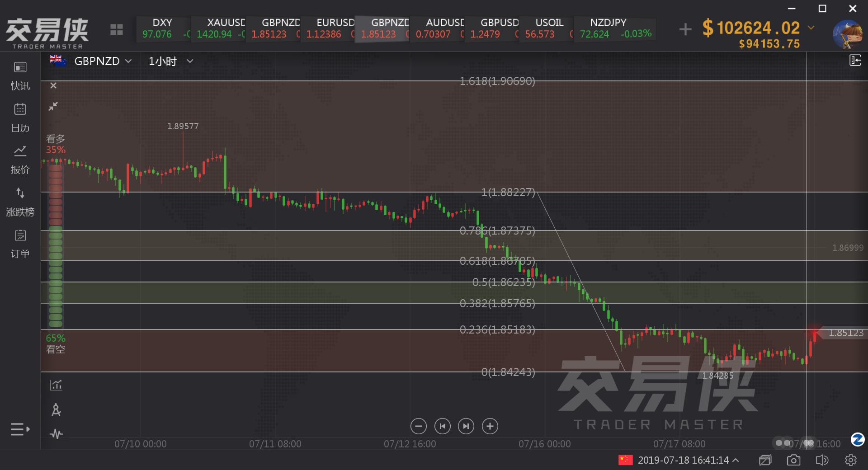Click the 看多 看空 sentiment bar
Screen dimensions: 868x470
click(x=56, y=246)
